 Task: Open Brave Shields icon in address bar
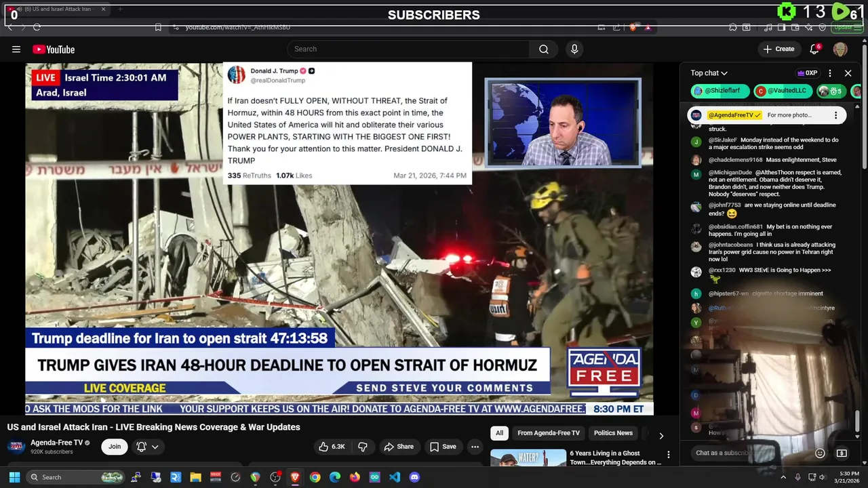coord(633,27)
